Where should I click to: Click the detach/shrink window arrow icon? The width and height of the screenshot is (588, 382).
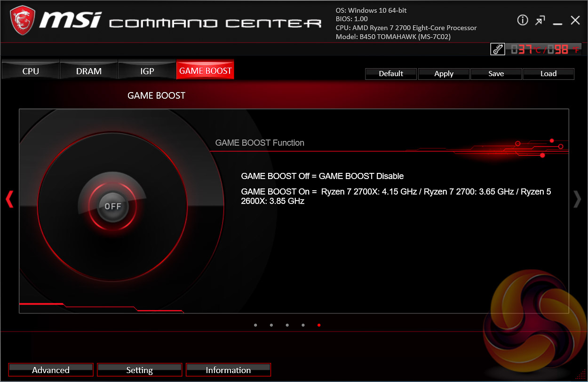click(540, 20)
